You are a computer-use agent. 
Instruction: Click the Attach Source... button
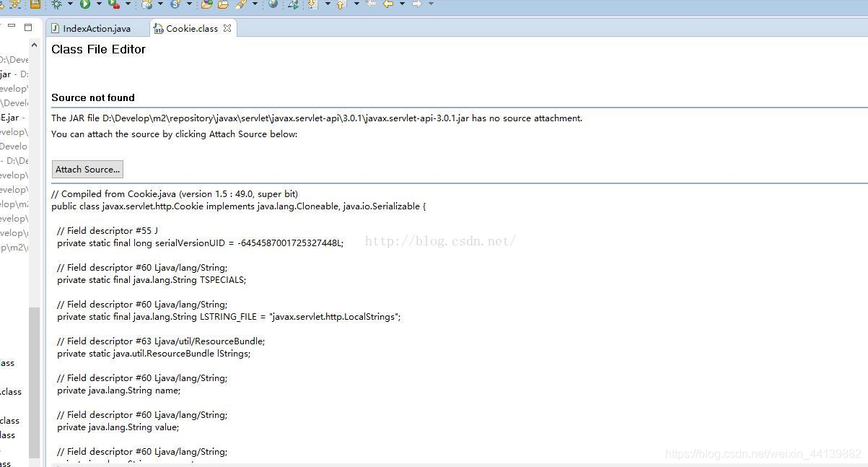point(87,169)
